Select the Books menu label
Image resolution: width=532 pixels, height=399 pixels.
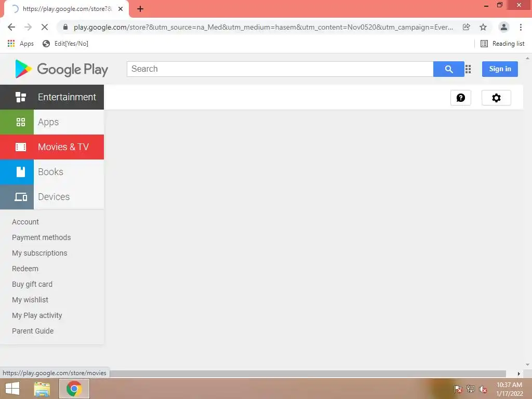pyautogui.click(x=50, y=172)
